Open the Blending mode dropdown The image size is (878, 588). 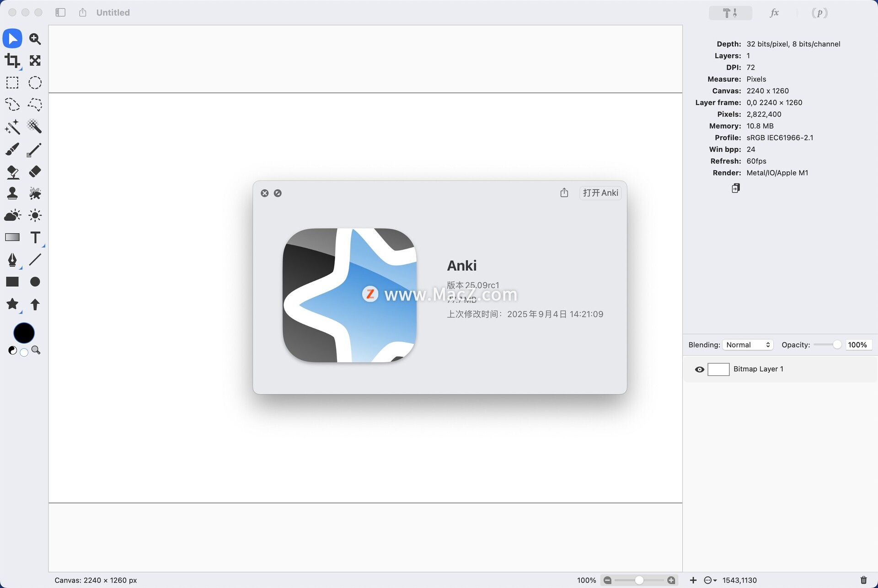[748, 345]
